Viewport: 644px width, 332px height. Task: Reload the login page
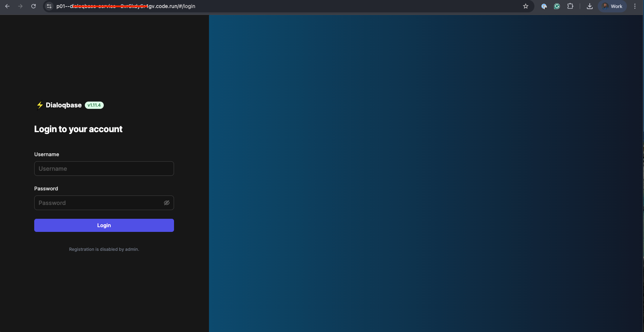click(x=33, y=6)
